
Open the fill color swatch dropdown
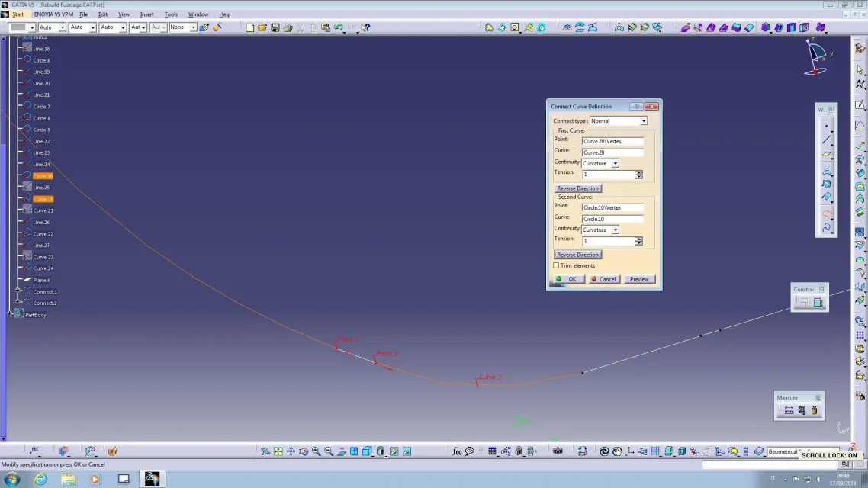(32, 27)
